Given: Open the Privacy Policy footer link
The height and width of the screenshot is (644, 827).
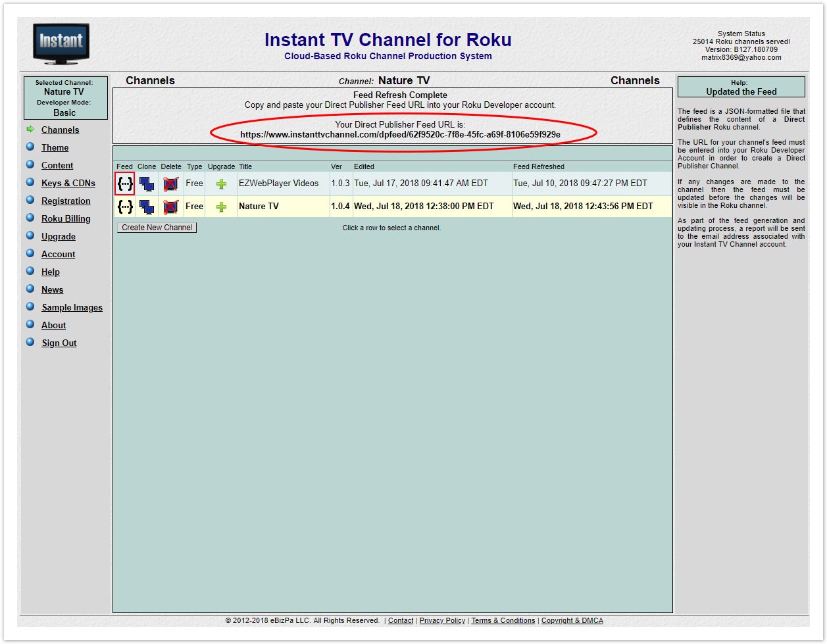Looking at the screenshot, I should 442,621.
